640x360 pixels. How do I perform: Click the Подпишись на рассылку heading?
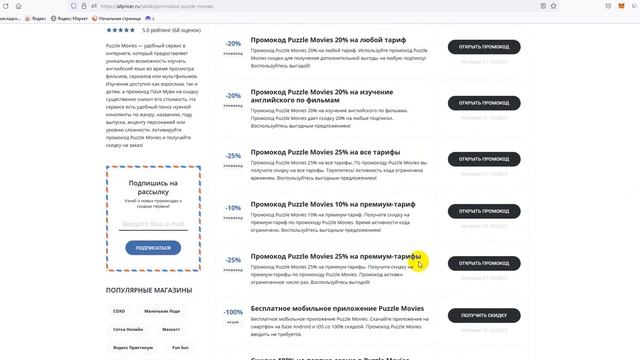[x=153, y=187]
